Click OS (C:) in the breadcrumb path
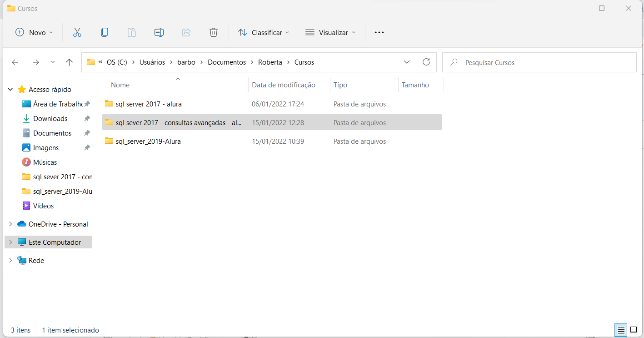644x338 pixels. pyautogui.click(x=117, y=62)
